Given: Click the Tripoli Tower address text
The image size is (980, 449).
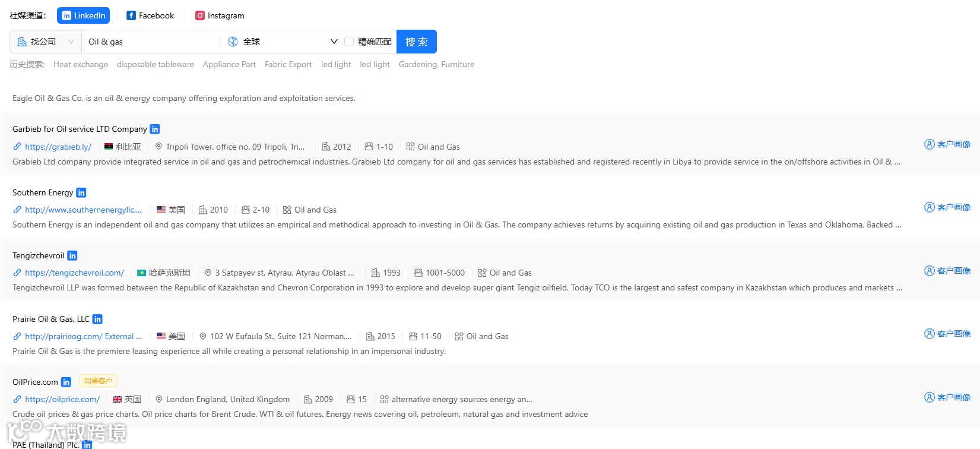Looking at the screenshot, I should [235, 147].
